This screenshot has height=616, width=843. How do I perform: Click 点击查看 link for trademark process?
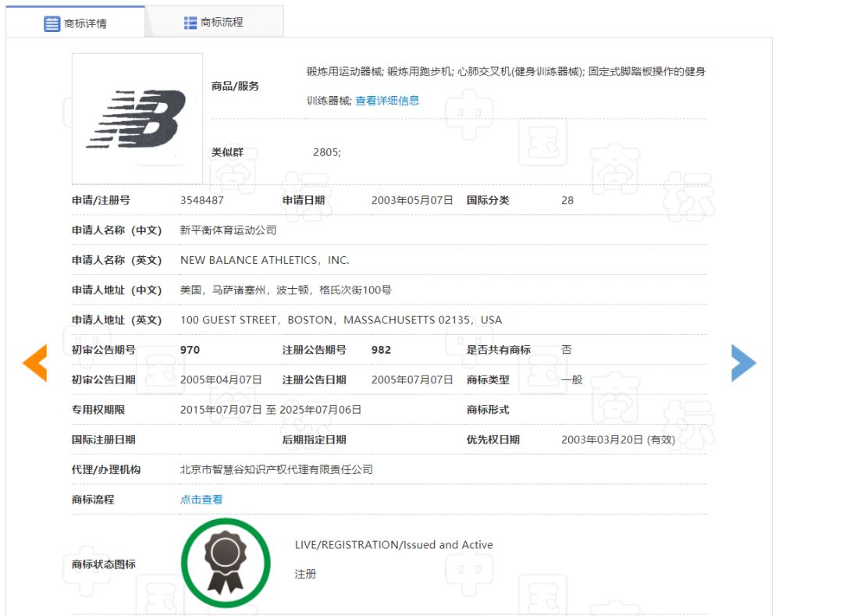pos(201,500)
